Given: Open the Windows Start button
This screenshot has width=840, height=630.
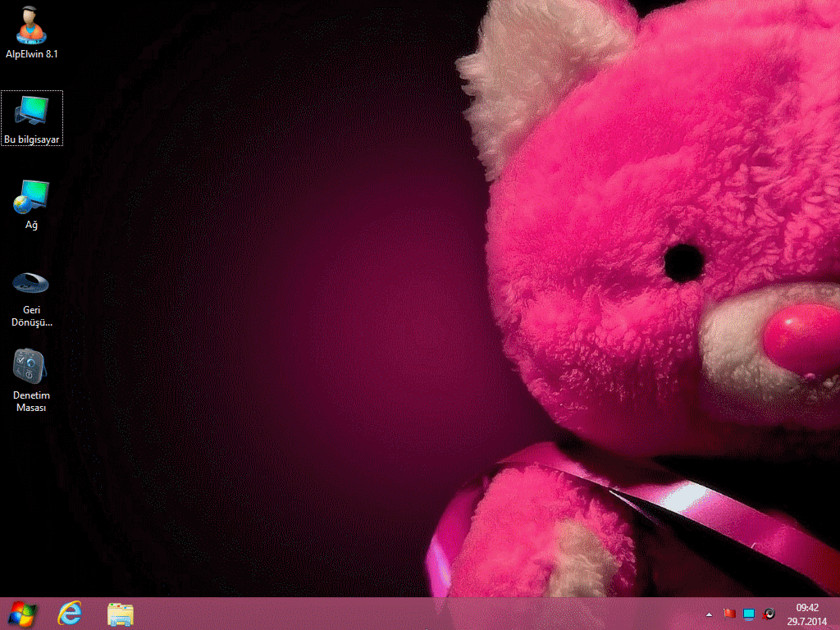Looking at the screenshot, I should (x=21, y=614).
